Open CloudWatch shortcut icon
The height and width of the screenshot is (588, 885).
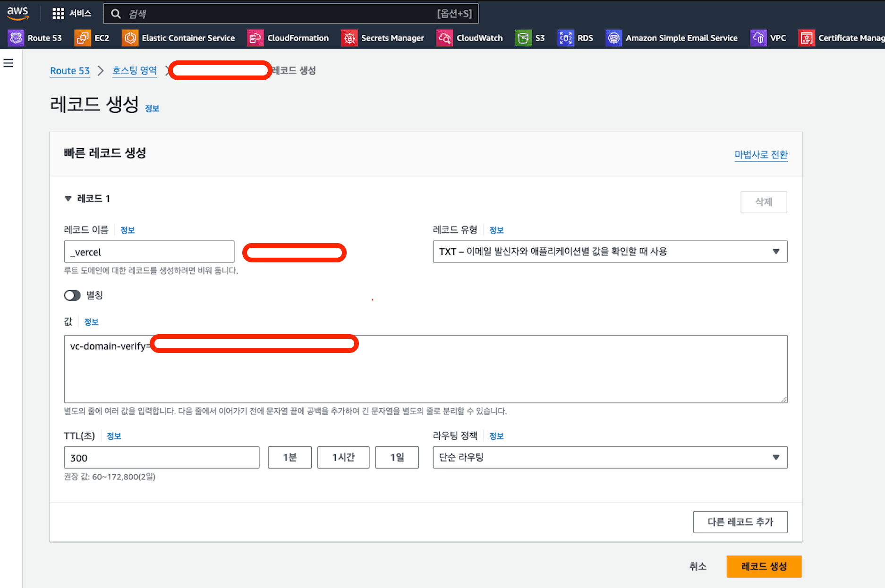[x=444, y=38]
